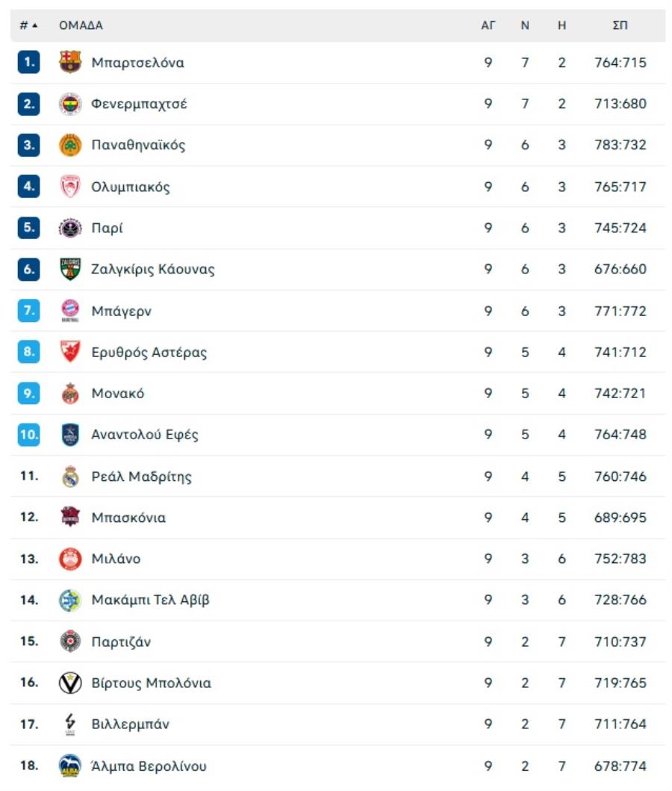This screenshot has width=672, height=791.
Task: Click the light blue rank 10 badge
Action: pos(28,435)
